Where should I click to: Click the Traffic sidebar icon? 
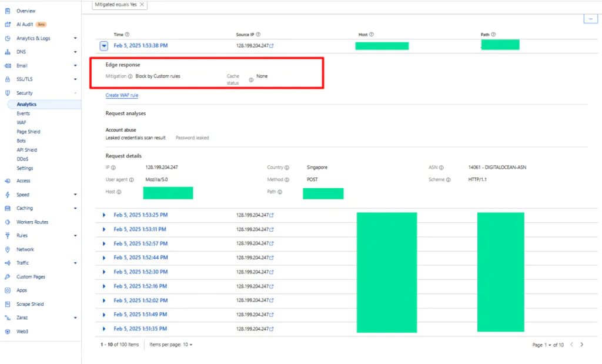coord(7,263)
